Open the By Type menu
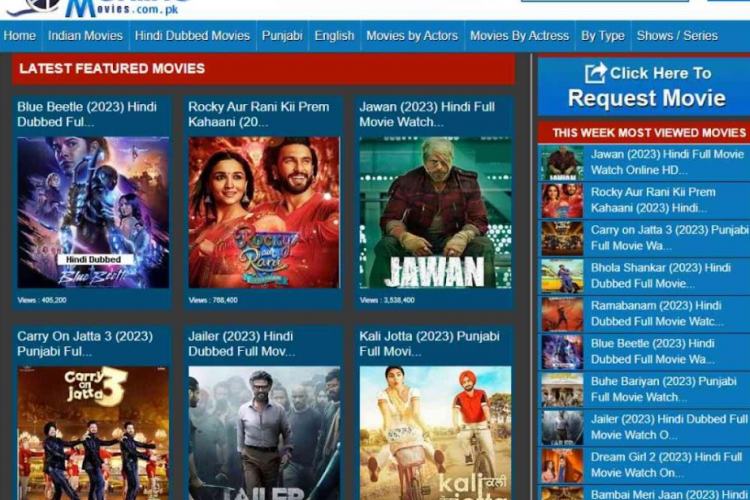Screen dimensions: 750x500 [x=603, y=36]
